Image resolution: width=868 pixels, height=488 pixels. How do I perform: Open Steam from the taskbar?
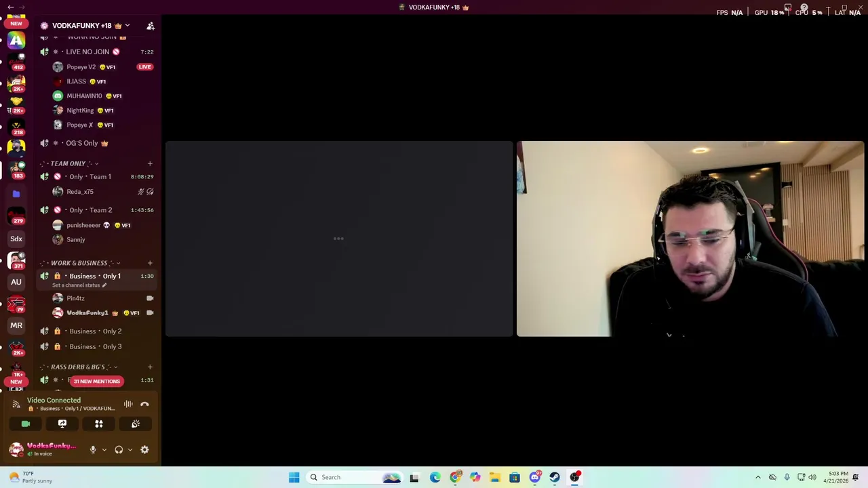click(555, 477)
